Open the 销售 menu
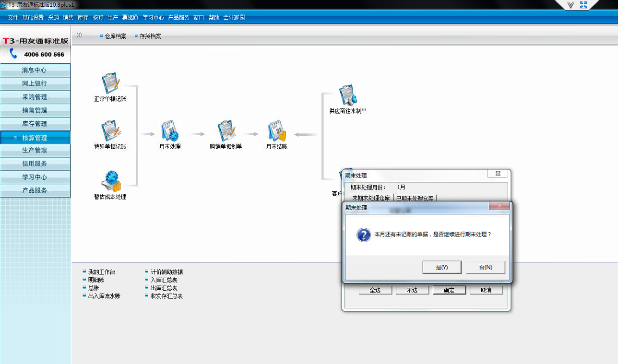The image size is (618, 364). [x=68, y=17]
